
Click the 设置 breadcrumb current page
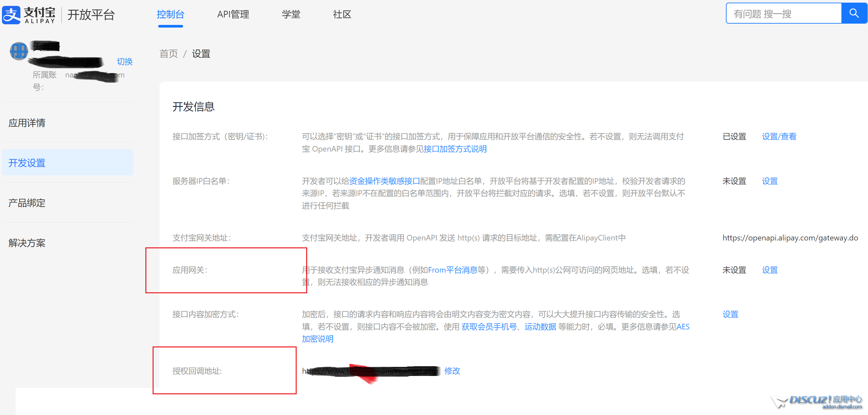tap(201, 54)
